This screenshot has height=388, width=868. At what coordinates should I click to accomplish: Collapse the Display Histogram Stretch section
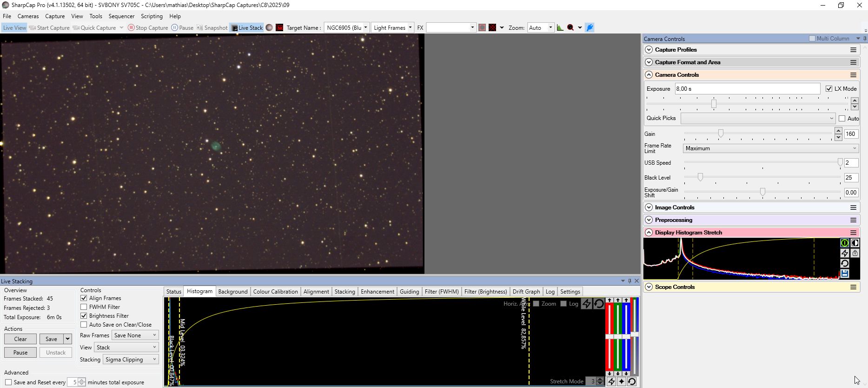pyautogui.click(x=649, y=233)
